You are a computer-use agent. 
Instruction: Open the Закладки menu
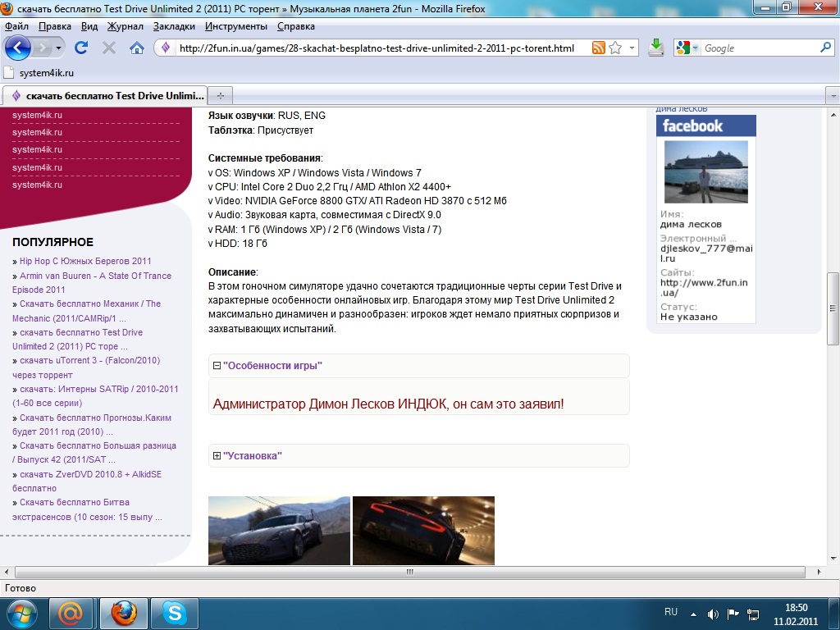coord(174,26)
